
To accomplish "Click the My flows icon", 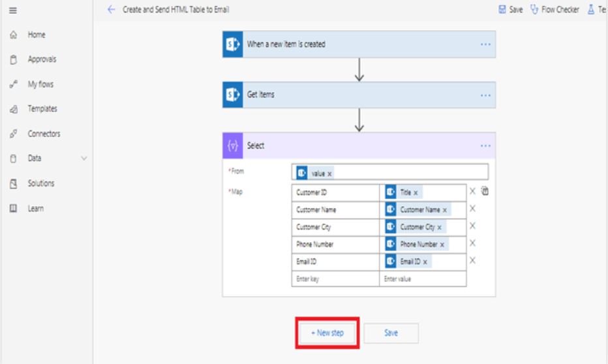I will 13,84.
